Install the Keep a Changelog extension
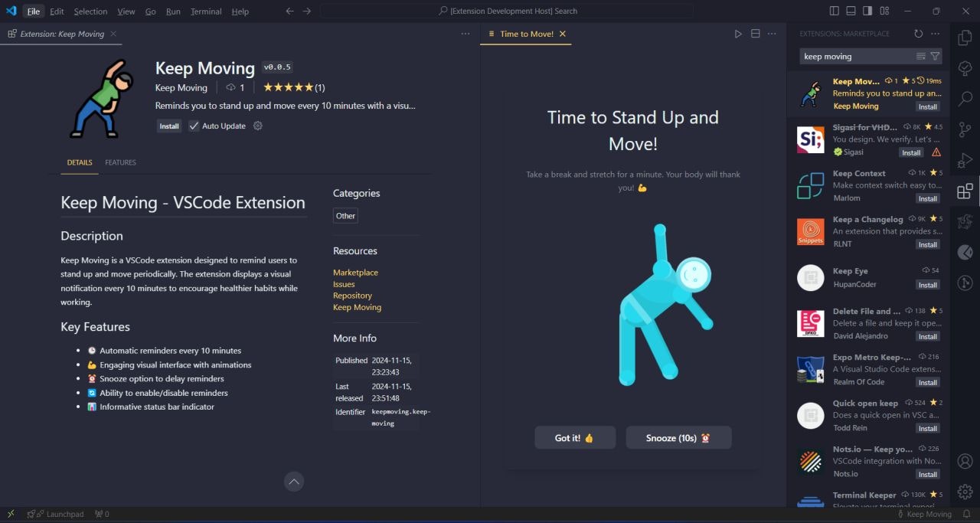The width and height of the screenshot is (980, 523). point(928,244)
